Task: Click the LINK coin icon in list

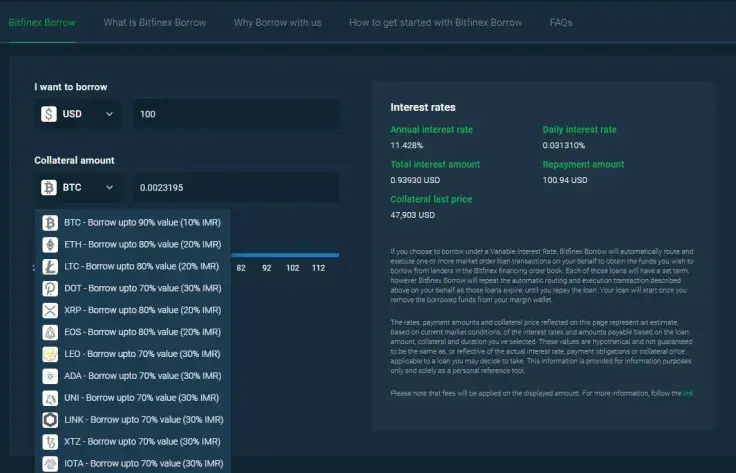Action: coord(50,420)
